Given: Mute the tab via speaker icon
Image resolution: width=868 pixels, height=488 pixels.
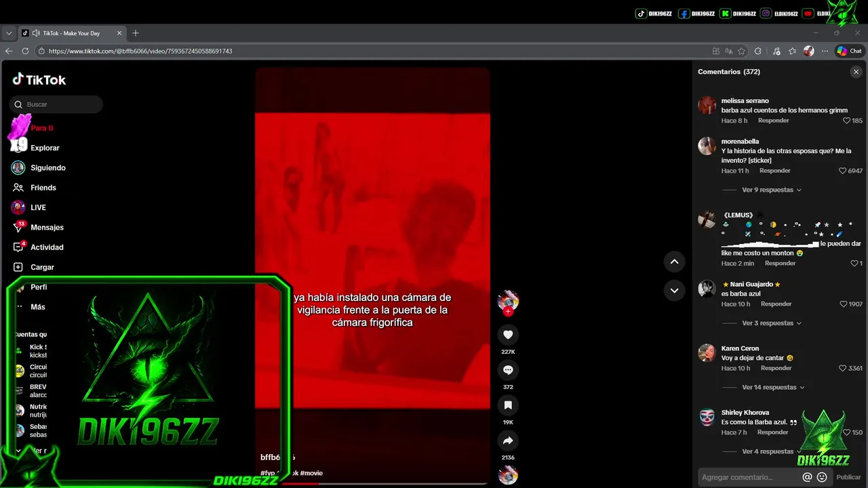Looking at the screenshot, I should coord(35,33).
